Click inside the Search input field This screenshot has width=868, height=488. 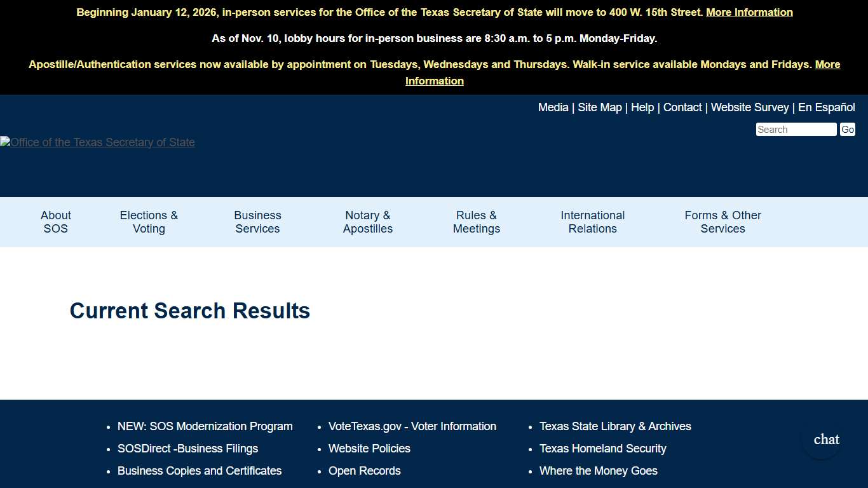[x=796, y=129]
